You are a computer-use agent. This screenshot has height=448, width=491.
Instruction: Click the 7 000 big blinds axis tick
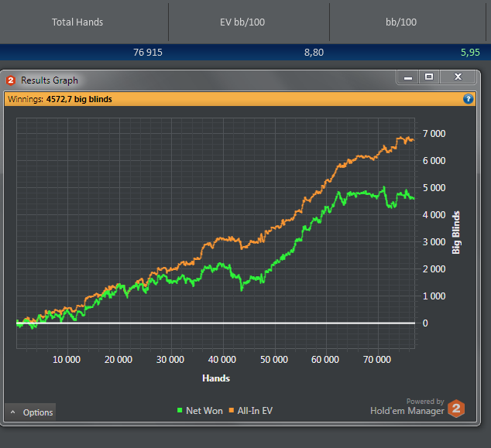[x=434, y=134]
